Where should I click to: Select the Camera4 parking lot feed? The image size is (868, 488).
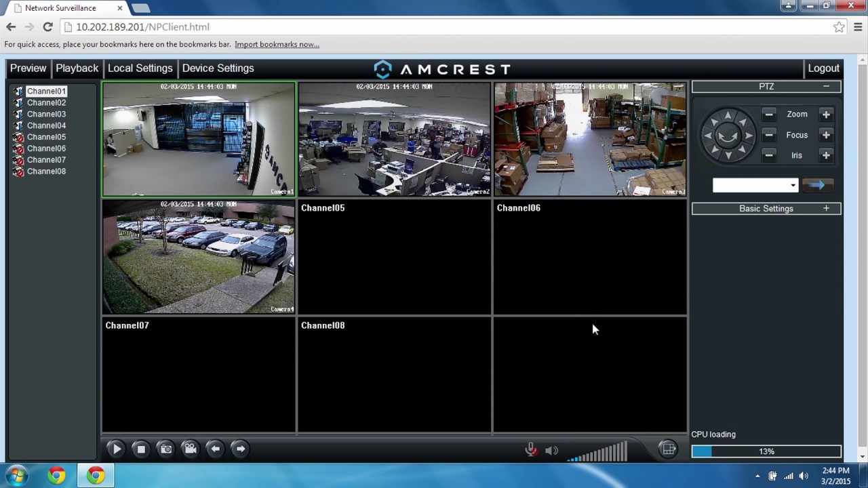pyautogui.click(x=199, y=257)
